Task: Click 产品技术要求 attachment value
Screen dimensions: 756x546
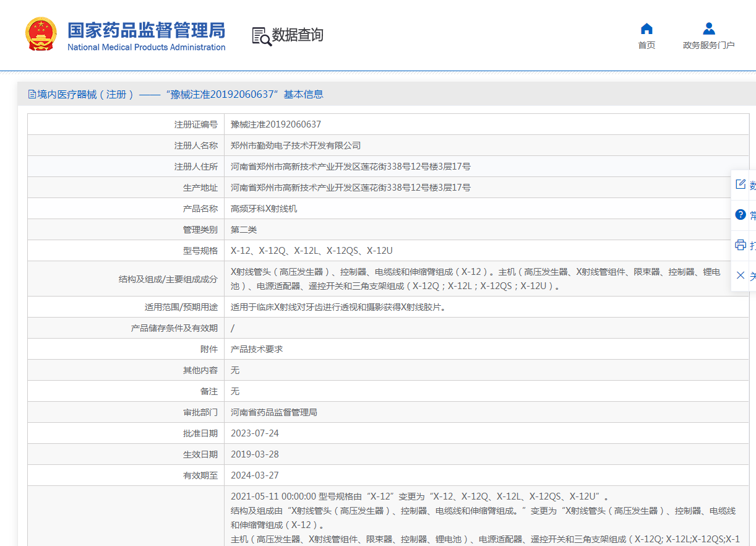Action: coord(257,349)
